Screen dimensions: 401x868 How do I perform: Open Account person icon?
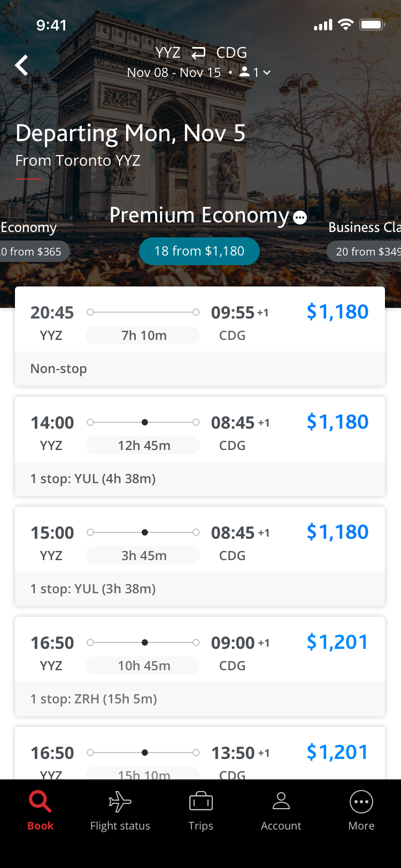point(281,802)
